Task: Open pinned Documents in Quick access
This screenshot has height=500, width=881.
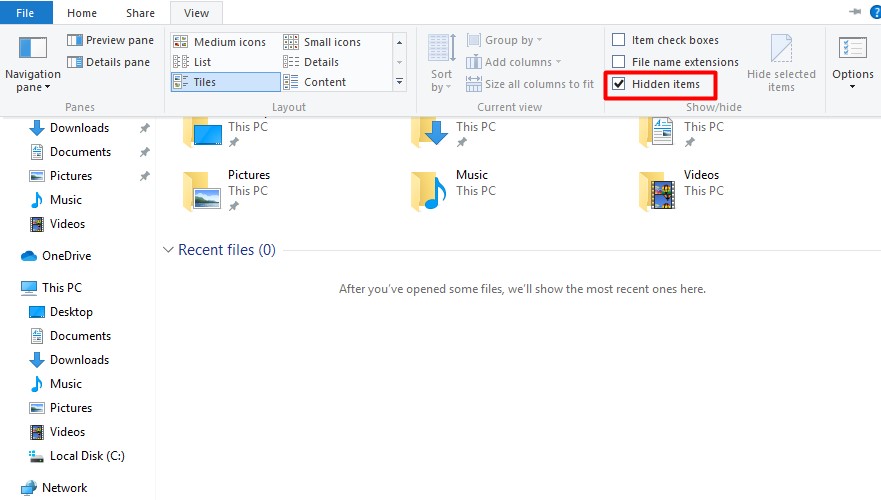Action: pyautogui.click(x=80, y=152)
